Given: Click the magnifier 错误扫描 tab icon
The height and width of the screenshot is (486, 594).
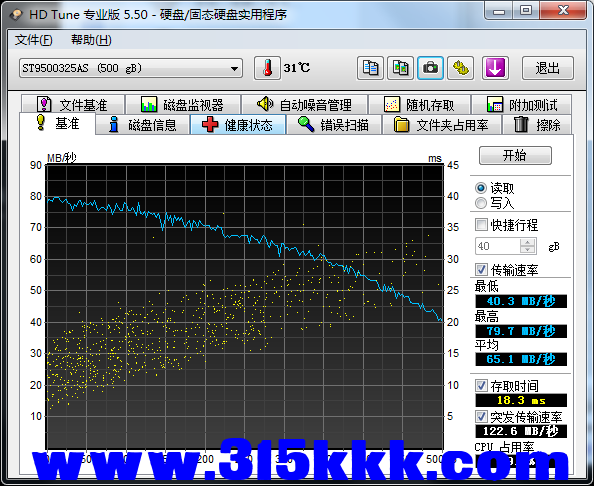Looking at the screenshot, I should click(x=306, y=125).
